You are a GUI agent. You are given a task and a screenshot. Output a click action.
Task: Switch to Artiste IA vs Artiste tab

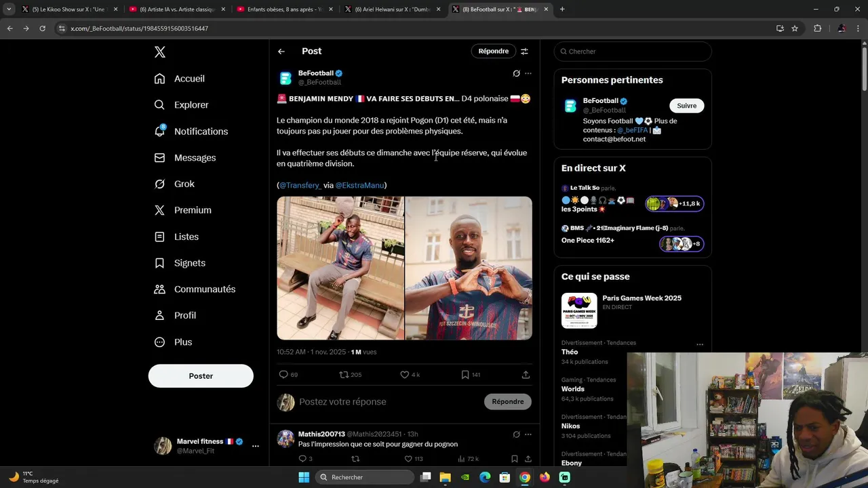[x=178, y=9]
